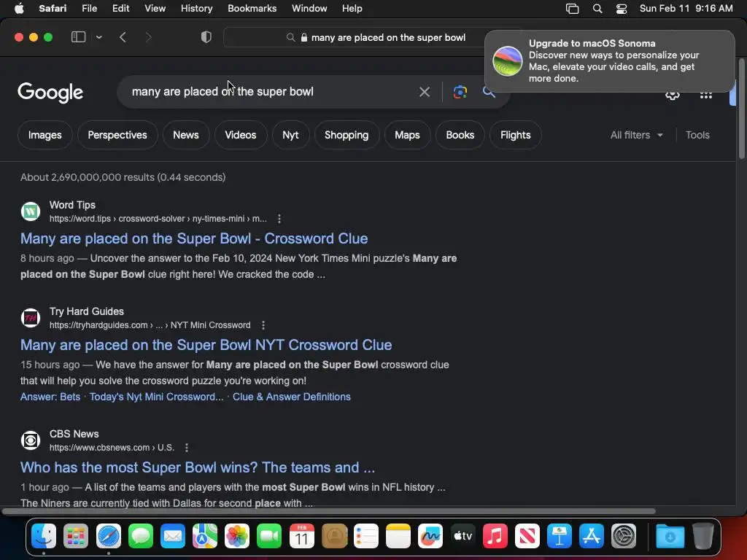Go back with the back arrow
The image size is (747, 560).
tap(123, 37)
